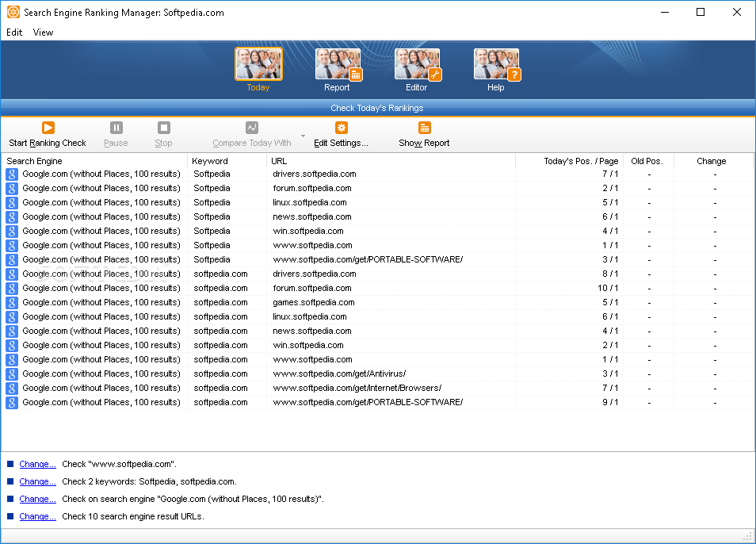Click Google icon in get/Internet/Browsers/ row

12,389
